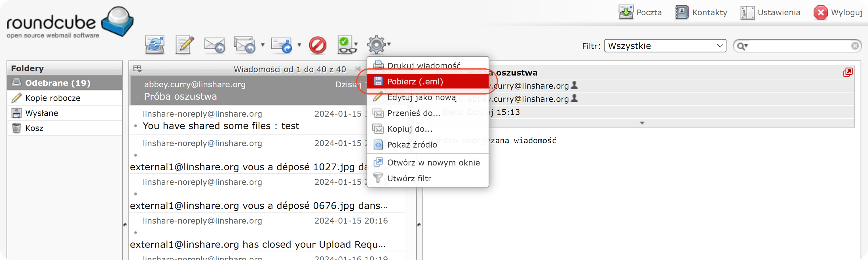Open message in new window red icon

coord(848,72)
